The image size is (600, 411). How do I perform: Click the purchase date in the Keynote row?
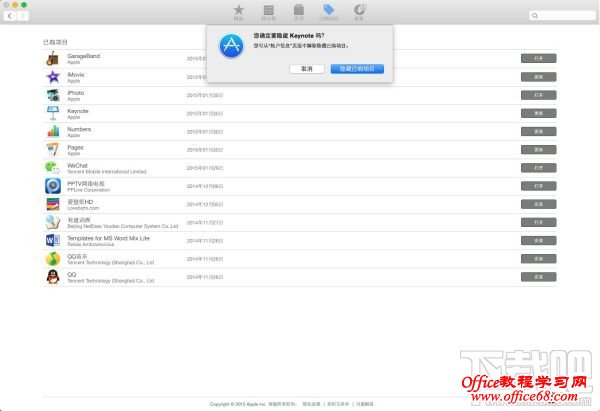pyautogui.click(x=205, y=113)
